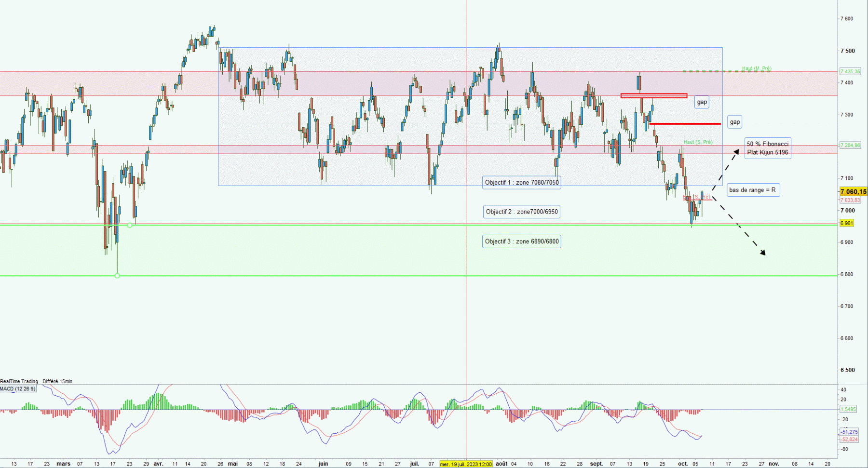Image resolution: width=868 pixels, height=468 pixels.
Task: Click the 7 500 price axis label
Action: pyautogui.click(x=847, y=51)
